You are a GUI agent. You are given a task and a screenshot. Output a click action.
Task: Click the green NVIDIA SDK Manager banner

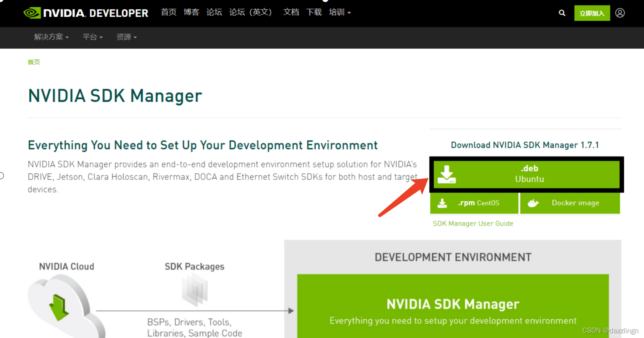(x=453, y=306)
